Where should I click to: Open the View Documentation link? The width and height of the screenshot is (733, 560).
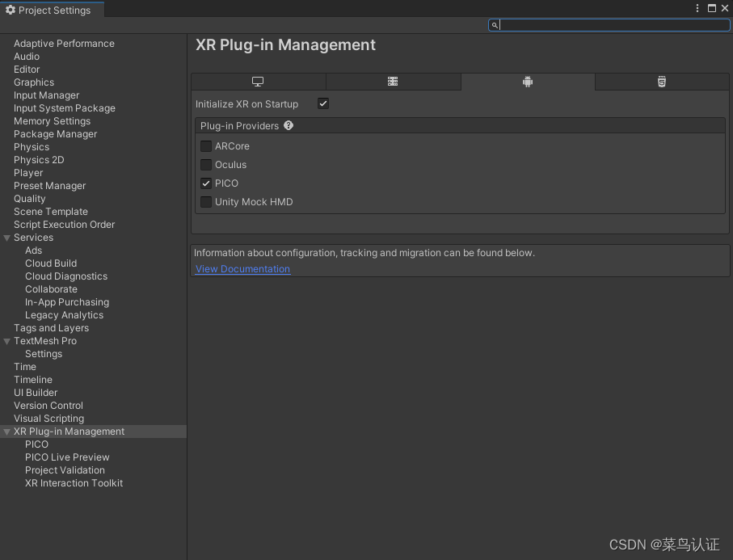point(242,269)
